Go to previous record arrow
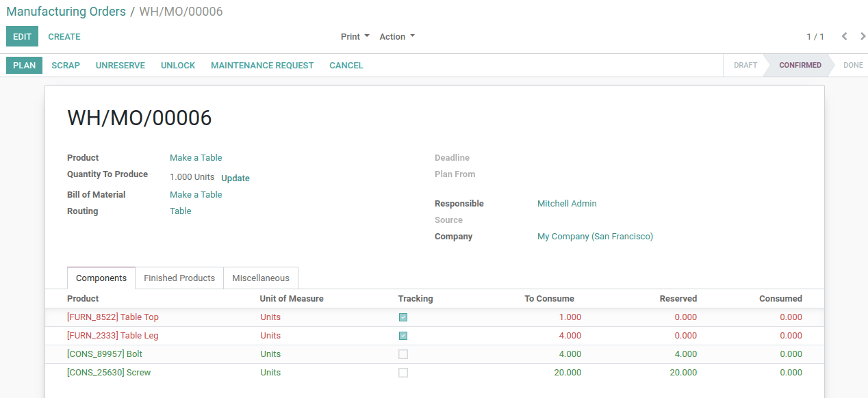This screenshot has width=868, height=398. [844, 36]
